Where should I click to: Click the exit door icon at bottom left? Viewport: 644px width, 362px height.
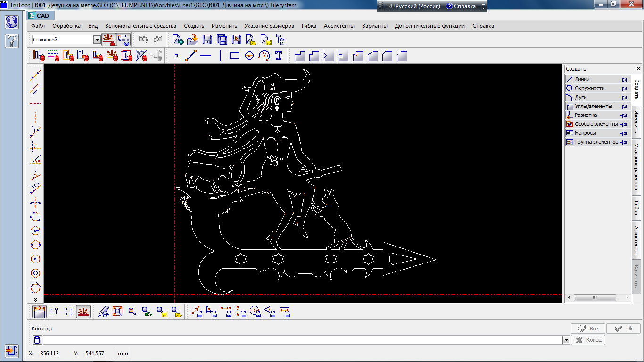(x=12, y=351)
